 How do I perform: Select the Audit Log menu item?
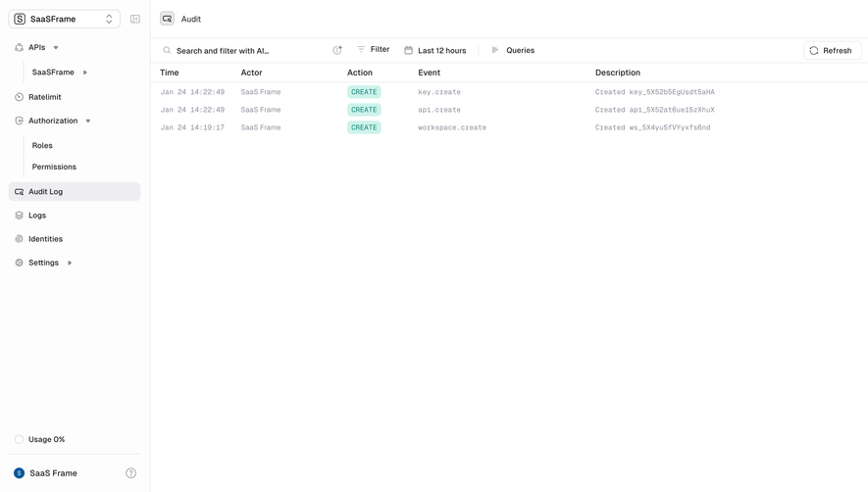point(75,191)
